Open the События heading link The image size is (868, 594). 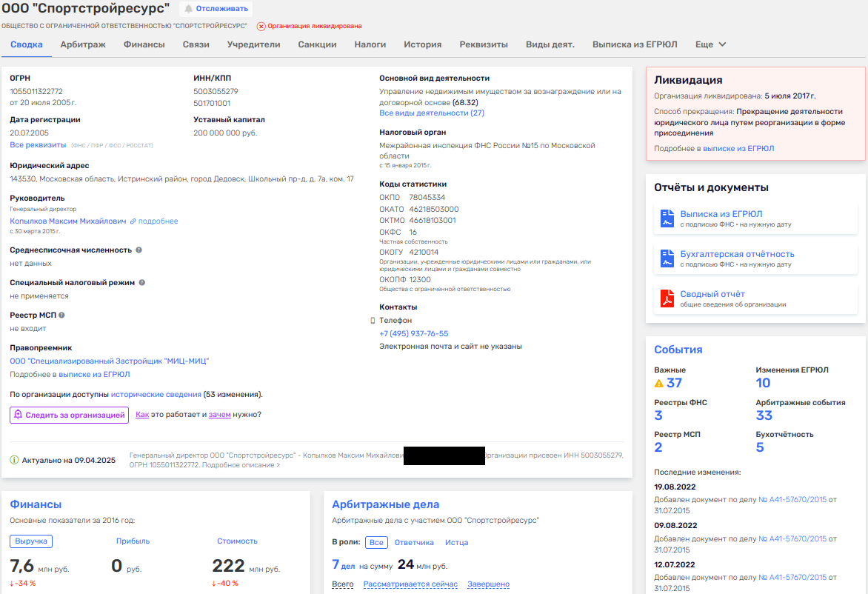678,350
